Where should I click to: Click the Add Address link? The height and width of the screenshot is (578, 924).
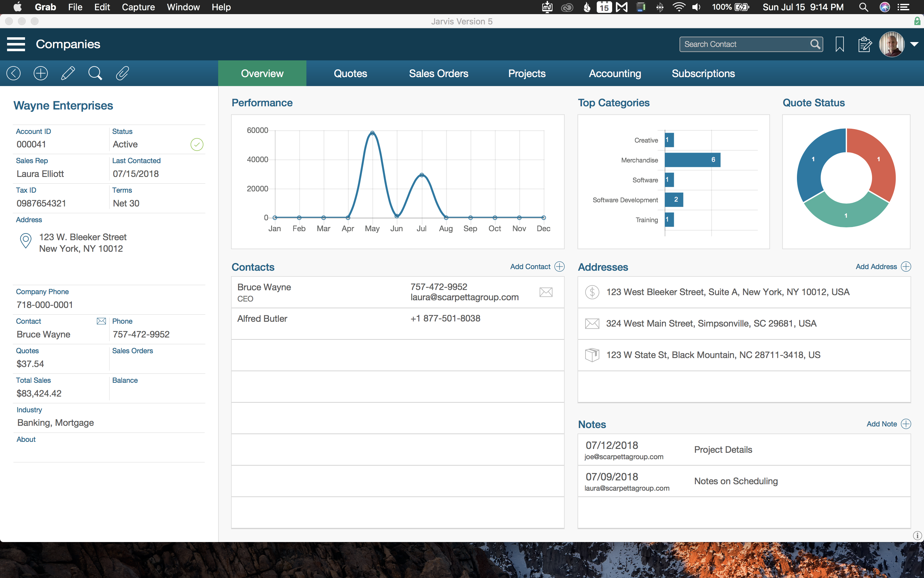[x=876, y=267]
